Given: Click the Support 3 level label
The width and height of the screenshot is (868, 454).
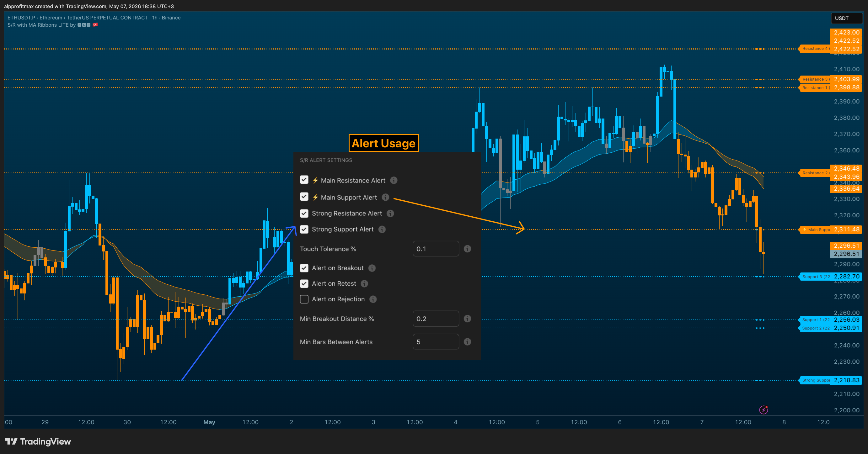Looking at the screenshot, I should click(814, 277).
